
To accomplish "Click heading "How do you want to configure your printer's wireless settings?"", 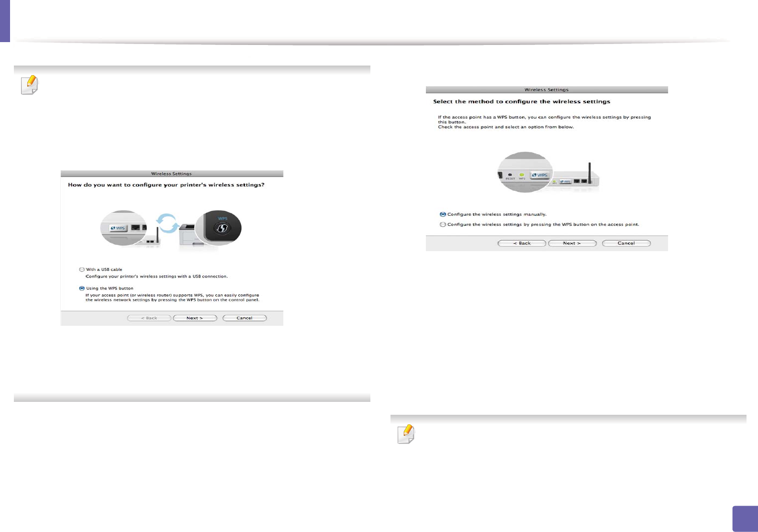I will 166,185.
